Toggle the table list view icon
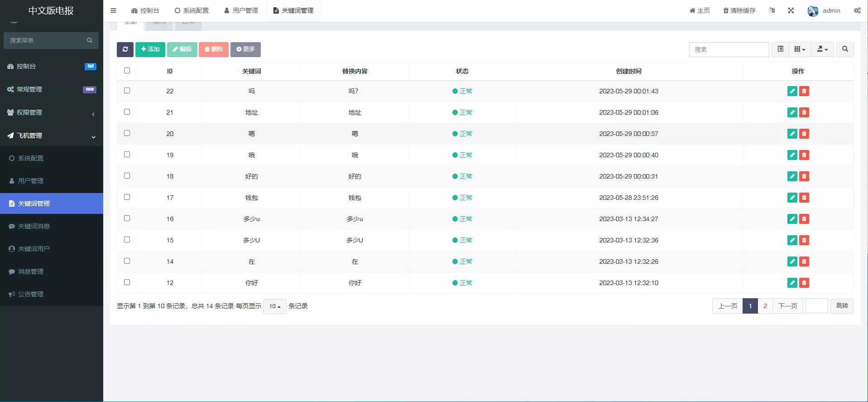This screenshot has width=868, height=402. tap(780, 49)
